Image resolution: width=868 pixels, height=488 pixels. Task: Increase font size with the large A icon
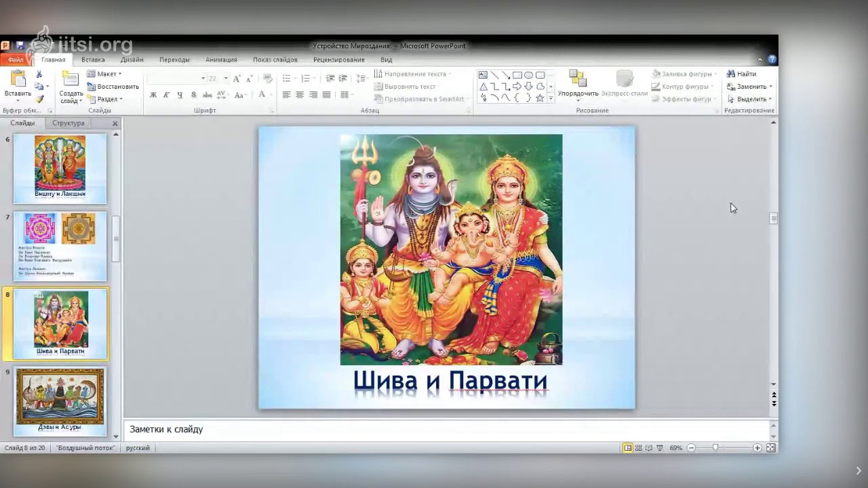236,78
